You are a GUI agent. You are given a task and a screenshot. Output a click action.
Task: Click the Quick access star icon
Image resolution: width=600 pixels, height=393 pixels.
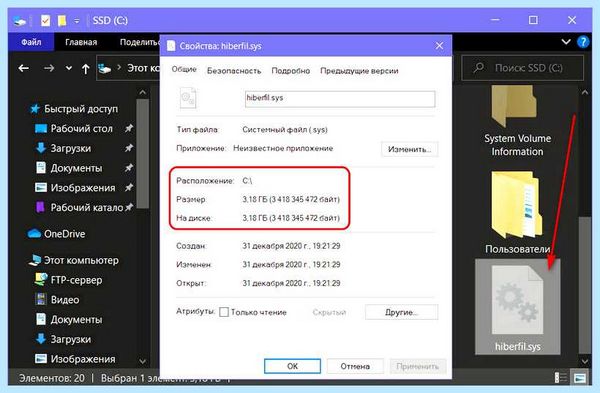pos(35,109)
